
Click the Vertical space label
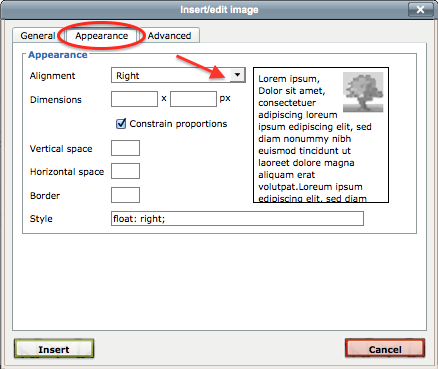61,149
